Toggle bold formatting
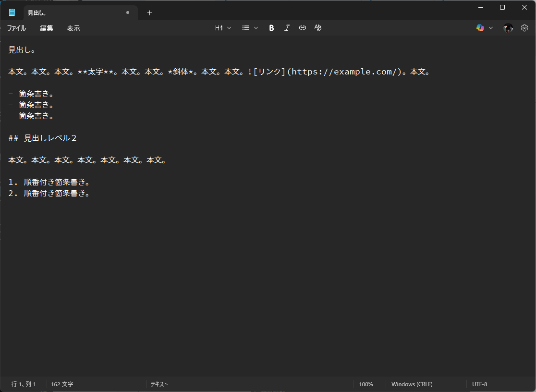The width and height of the screenshot is (536, 392). [x=271, y=28]
